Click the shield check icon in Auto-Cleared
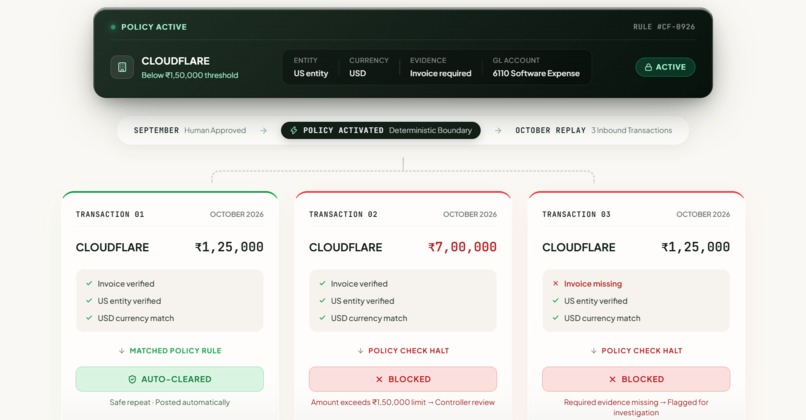The height and width of the screenshot is (420, 806). point(132,379)
